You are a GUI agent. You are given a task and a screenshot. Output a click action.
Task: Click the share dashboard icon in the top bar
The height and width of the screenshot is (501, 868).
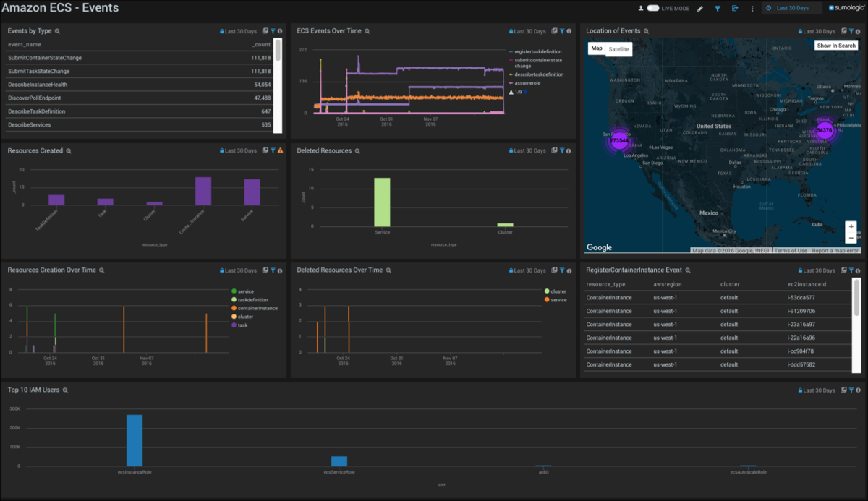[x=736, y=9]
